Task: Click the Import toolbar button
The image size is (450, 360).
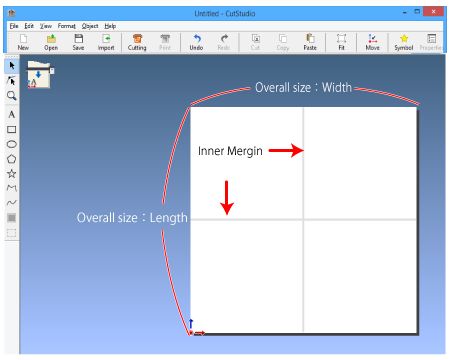Action: [x=106, y=42]
